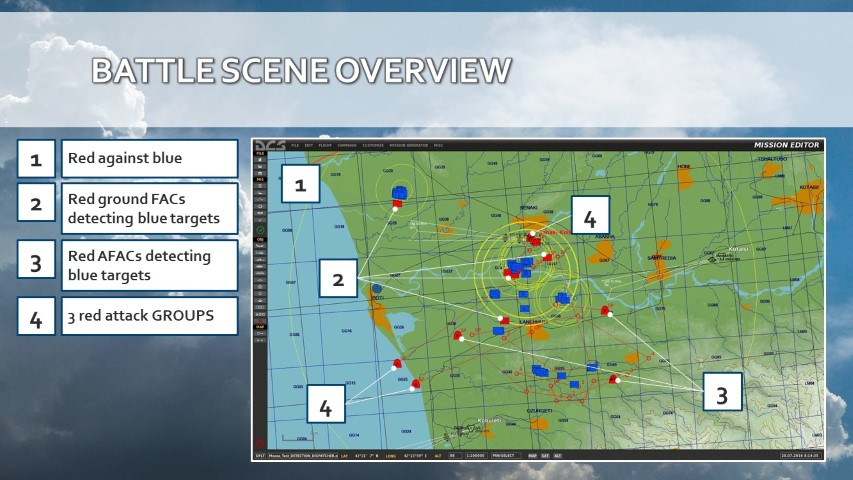Screen dimensions: 853x480
Task: Select the red unit under the northern blue group
Action: tap(397, 204)
